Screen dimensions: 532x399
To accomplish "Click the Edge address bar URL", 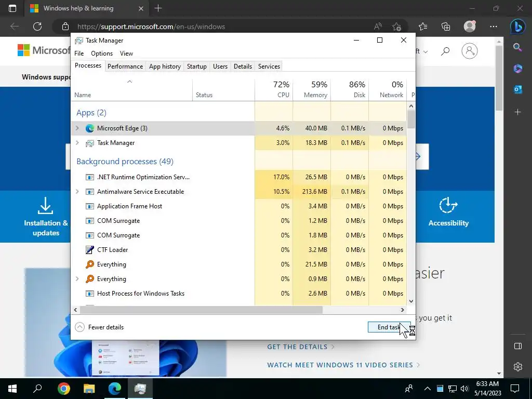I will pos(151,26).
